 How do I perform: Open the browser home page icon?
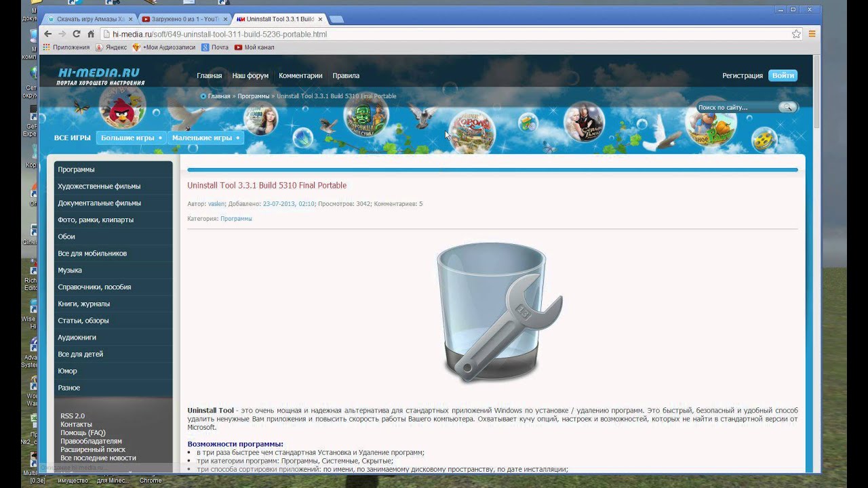pos(91,34)
